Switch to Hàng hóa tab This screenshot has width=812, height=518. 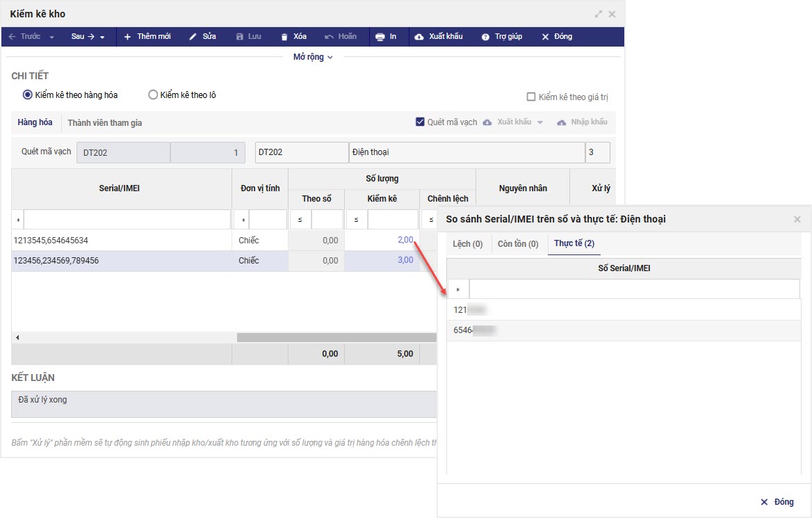(35, 122)
